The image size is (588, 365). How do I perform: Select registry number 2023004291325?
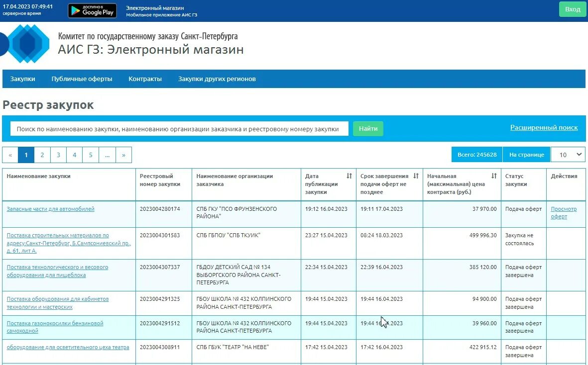pyautogui.click(x=160, y=299)
